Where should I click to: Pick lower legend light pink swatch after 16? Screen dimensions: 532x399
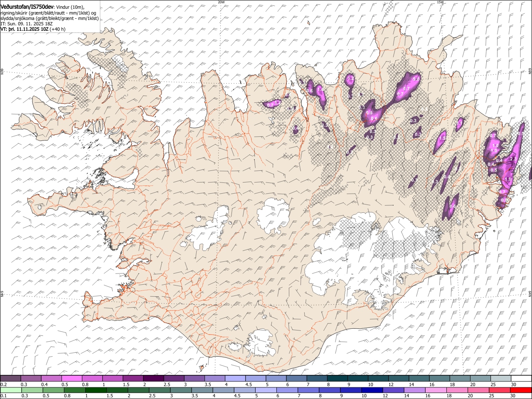pyautogui.click(x=436, y=390)
